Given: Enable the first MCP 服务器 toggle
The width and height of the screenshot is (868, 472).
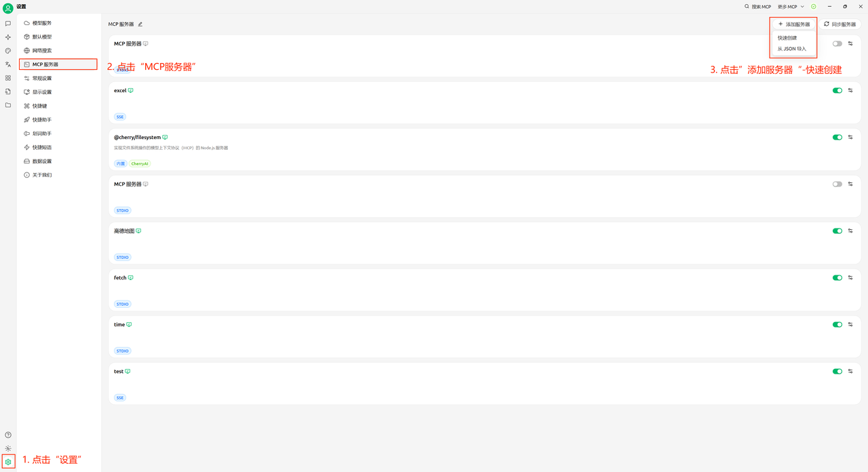Looking at the screenshot, I should pyautogui.click(x=837, y=43).
